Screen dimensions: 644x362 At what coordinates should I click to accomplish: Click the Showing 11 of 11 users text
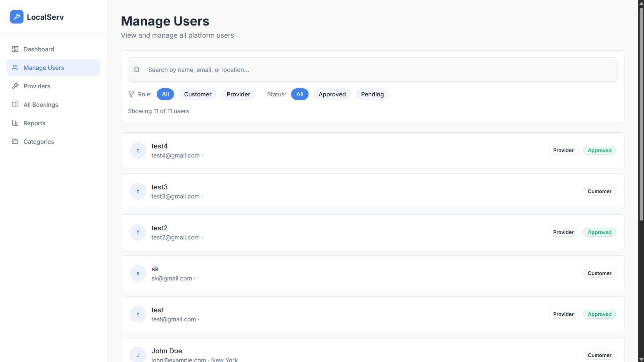pos(158,111)
